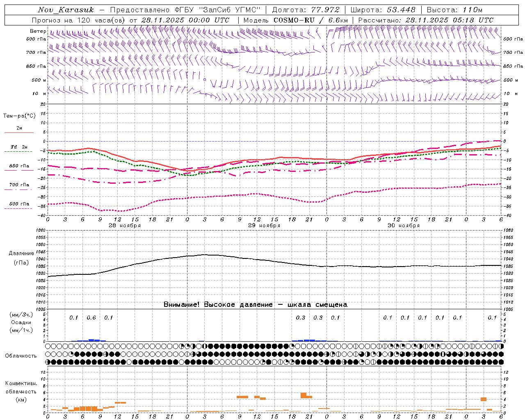Click the 12 tick on right convective cloud axis
The height and width of the screenshot is (420, 525).
(506, 372)
